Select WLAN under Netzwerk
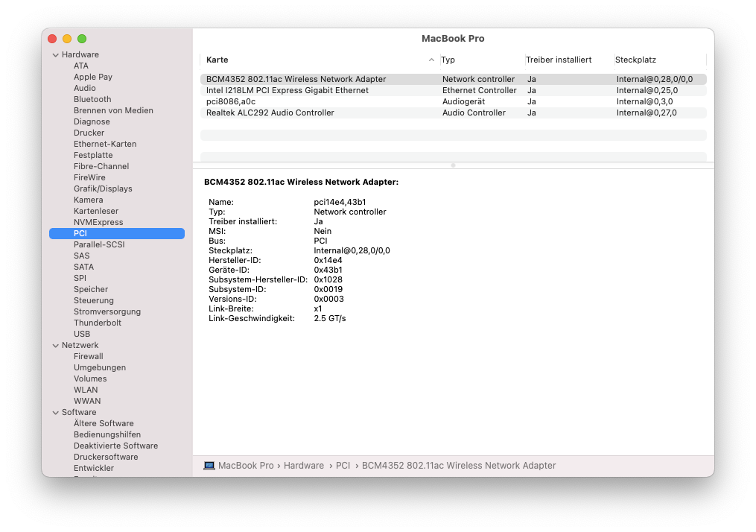The image size is (756, 532). tap(86, 390)
